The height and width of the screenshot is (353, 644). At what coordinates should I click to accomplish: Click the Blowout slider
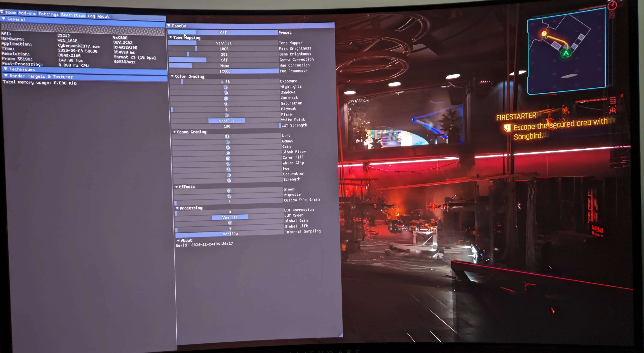coord(226,109)
